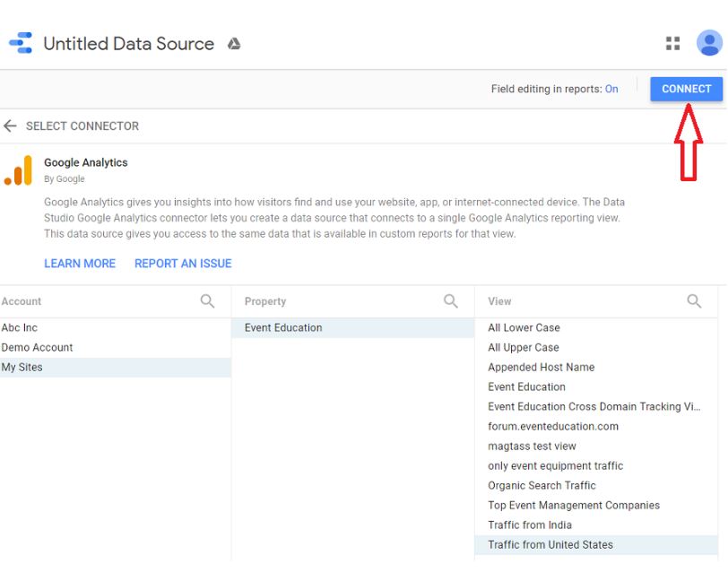728x573 pixels.
Task: Toggle Field editing in reports On
Action: pos(611,89)
